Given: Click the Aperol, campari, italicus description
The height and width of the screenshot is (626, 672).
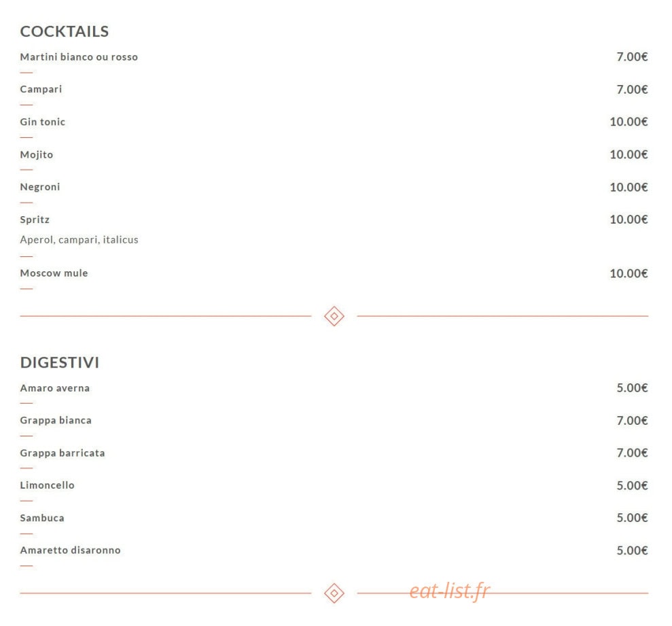Looking at the screenshot, I should tap(79, 240).
